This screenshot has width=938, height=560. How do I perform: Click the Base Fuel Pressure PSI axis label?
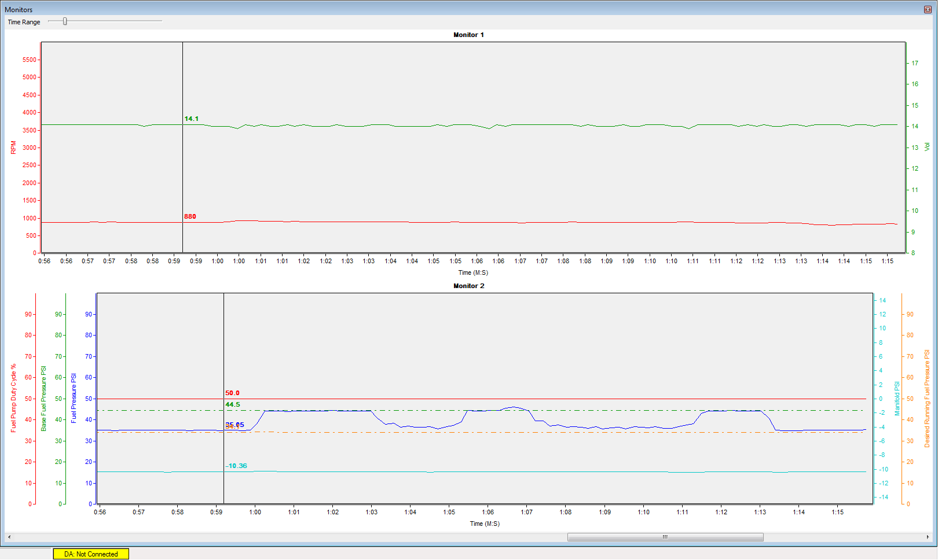43,399
